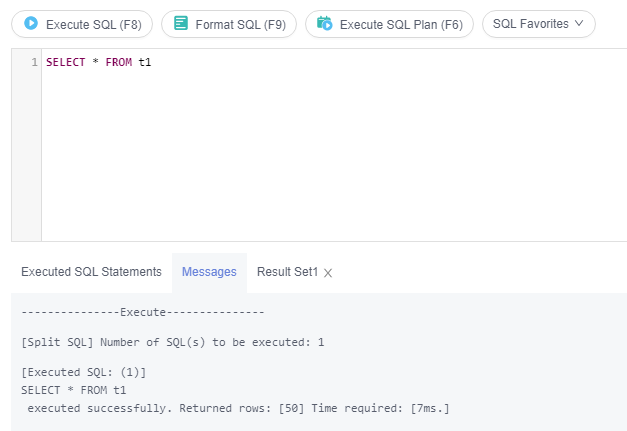Click line number 1 in editor gutter
The width and height of the screenshot is (627, 431).
[x=34, y=62]
